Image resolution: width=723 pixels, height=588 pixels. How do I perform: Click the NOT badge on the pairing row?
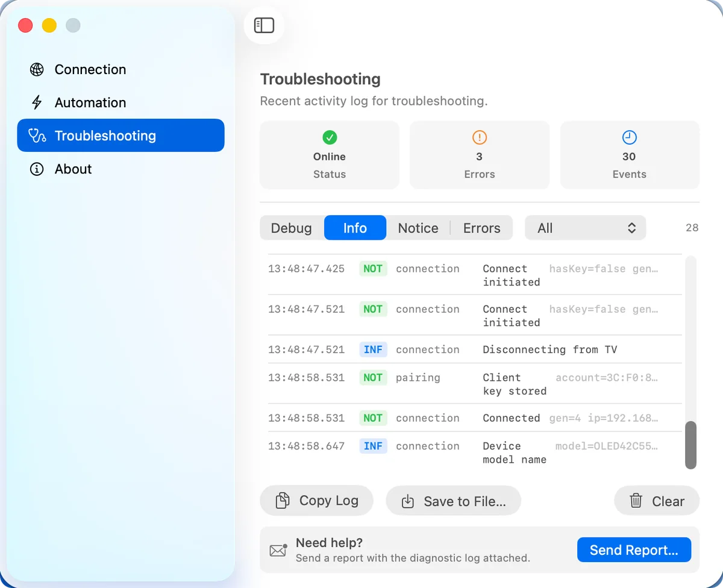point(373,378)
